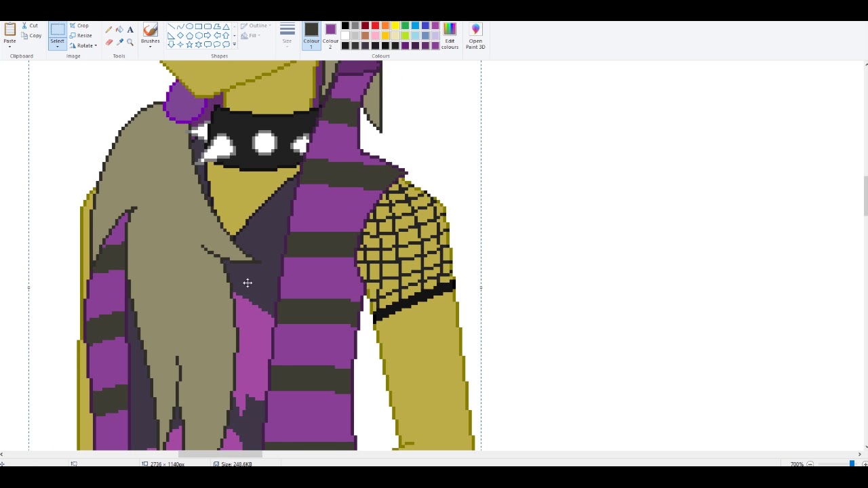Choose the Five-point star shape
Image resolution: width=868 pixels, height=488 pixels.
tap(189, 44)
